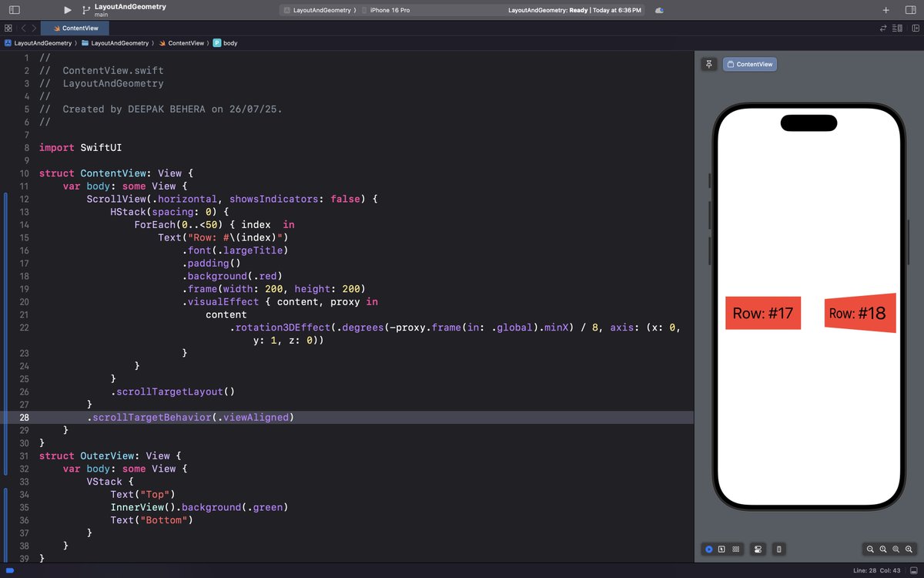This screenshot has height=578, width=924.
Task: Zoom in the canvas preview
Action: tap(909, 549)
